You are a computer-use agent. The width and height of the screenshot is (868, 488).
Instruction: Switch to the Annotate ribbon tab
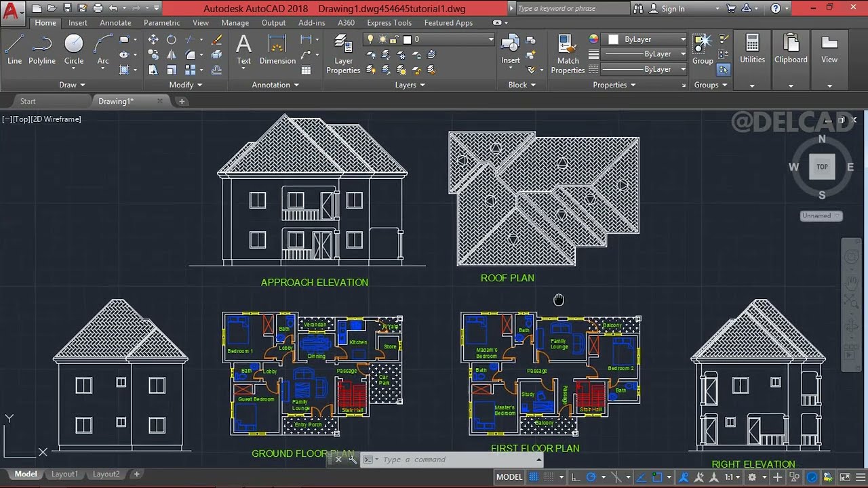(115, 22)
